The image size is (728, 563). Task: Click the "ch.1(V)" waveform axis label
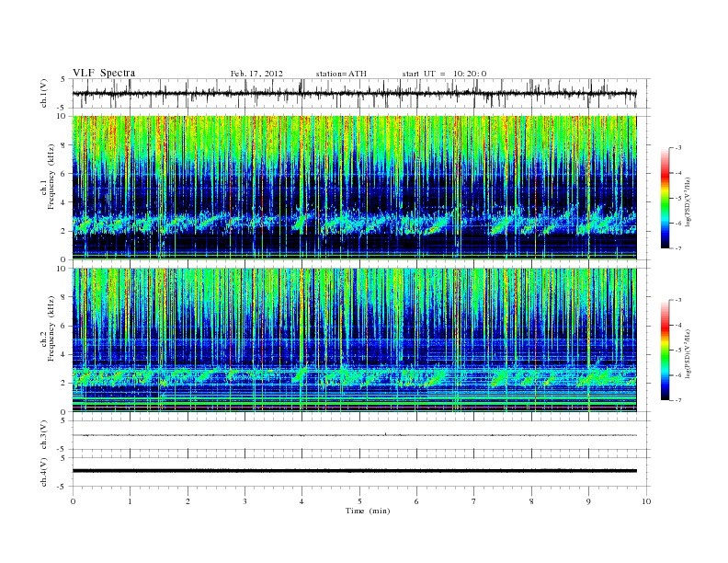pyautogui.click(x=44, y=93)
